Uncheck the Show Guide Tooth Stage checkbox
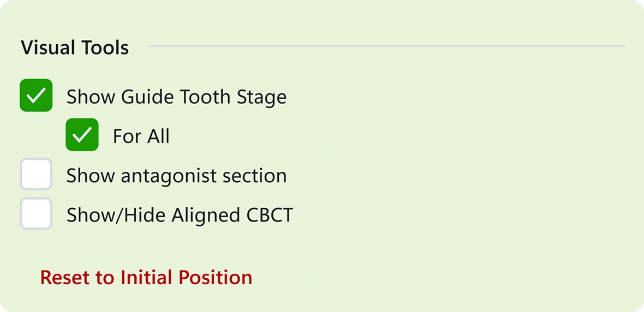The height and width of the screenshot is (312, 644). tap(36, 95)
